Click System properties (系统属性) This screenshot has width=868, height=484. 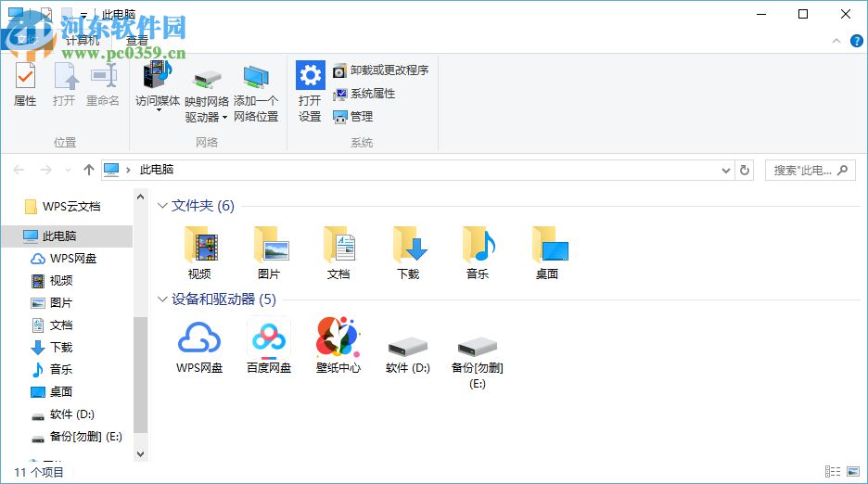[364, 94]
